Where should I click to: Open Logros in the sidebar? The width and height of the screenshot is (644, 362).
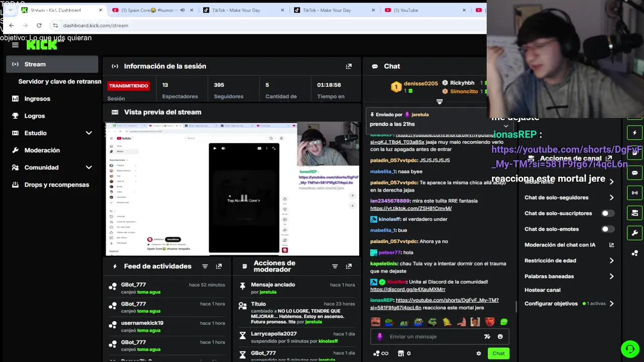[35, 116]
